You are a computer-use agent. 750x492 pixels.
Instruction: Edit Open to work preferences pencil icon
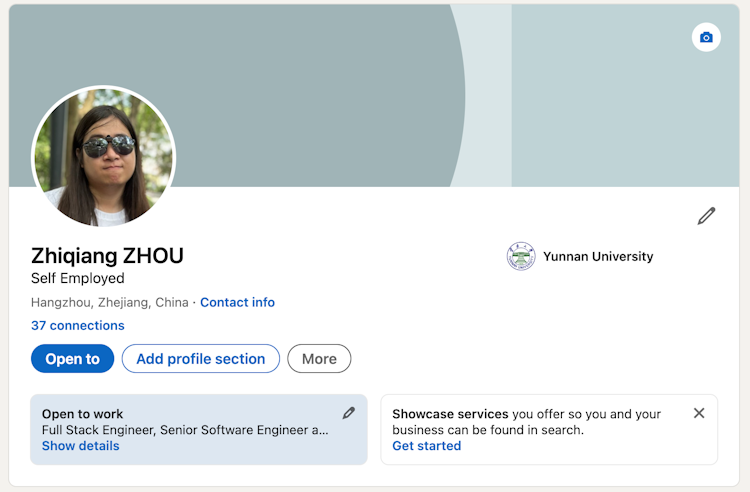[x=349, y=413]
